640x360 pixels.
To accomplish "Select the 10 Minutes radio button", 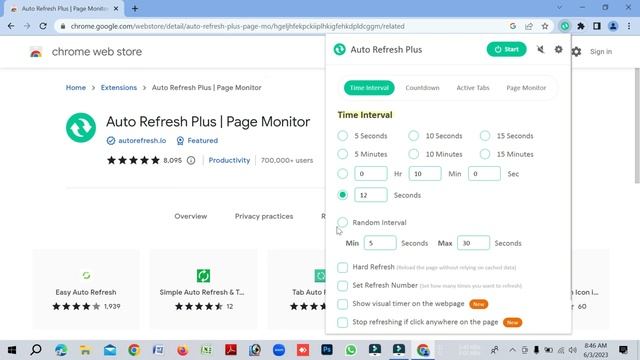I will (x=413, y=154).
